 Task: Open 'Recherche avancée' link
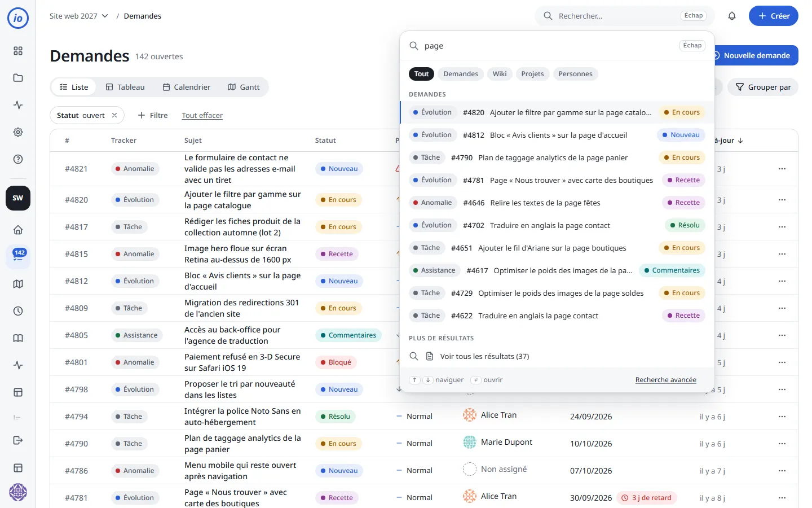point(666,380)
